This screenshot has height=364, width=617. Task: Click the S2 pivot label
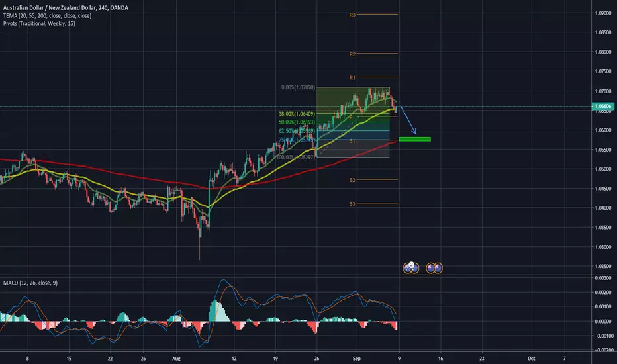pyautogui.click(x=352, y=180)
